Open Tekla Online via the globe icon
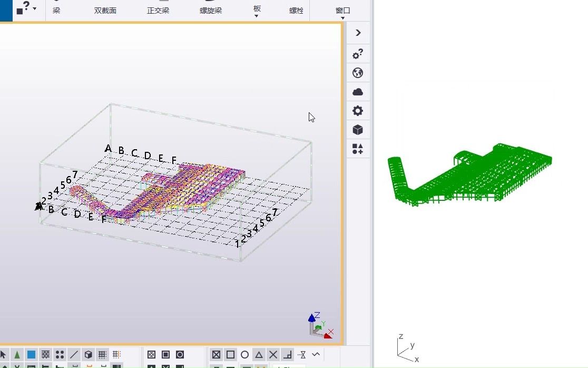This screenshot has height=368, width=588. click(358, 73)
